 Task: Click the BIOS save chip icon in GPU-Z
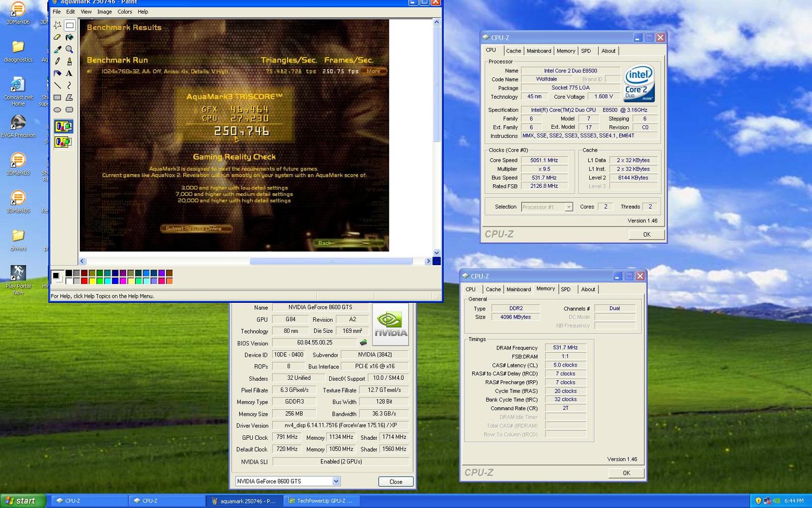click(x=363, y=343)
